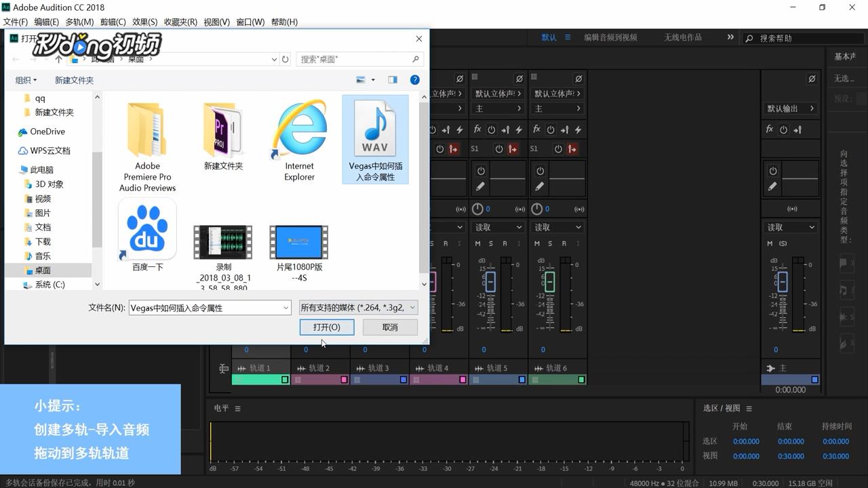This screenshot has width=868, height=488.
Task: Toggle EQ power on track 5
Action: [481, 171]
